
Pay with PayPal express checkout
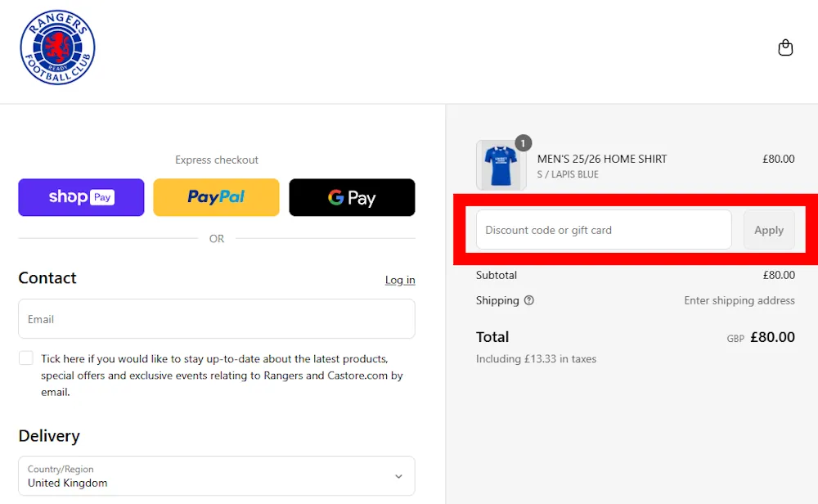[x=216, y=197]
